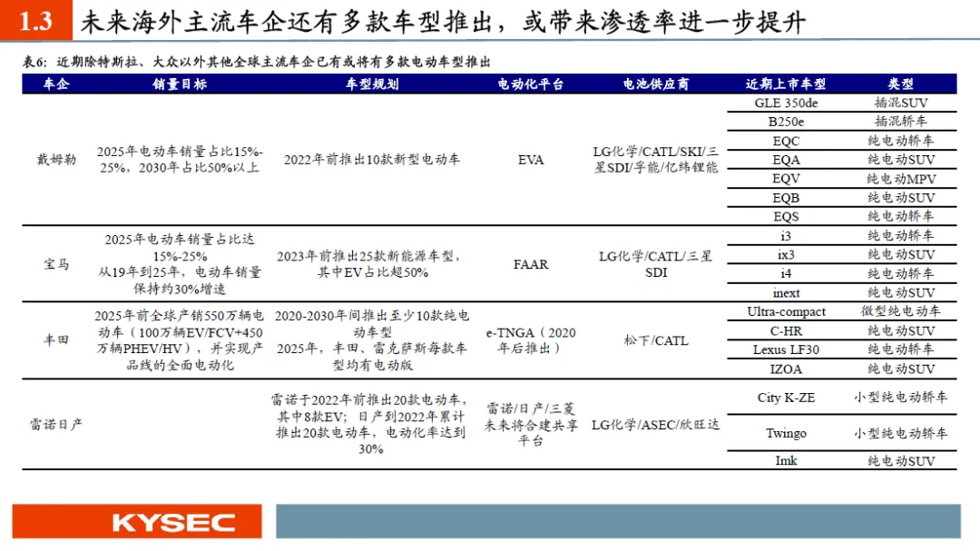Viewport: 980px width, 551px height.
Task: Click the Twingo model cell
Action: 786,433
